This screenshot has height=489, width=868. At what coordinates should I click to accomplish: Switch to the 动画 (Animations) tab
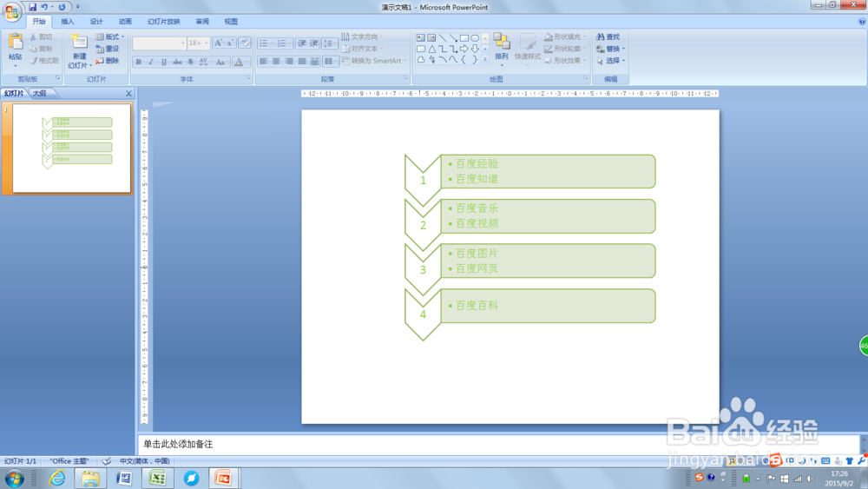(125, 22)
